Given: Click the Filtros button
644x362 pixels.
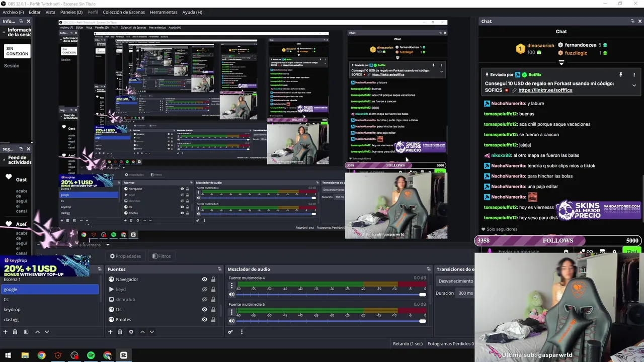Looking at the screenshot, I should pyautogui.click(x=162, y=256).
